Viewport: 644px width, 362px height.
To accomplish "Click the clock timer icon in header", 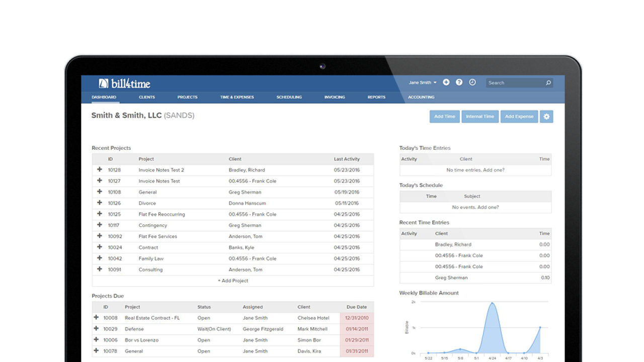I will coord(472,82).
